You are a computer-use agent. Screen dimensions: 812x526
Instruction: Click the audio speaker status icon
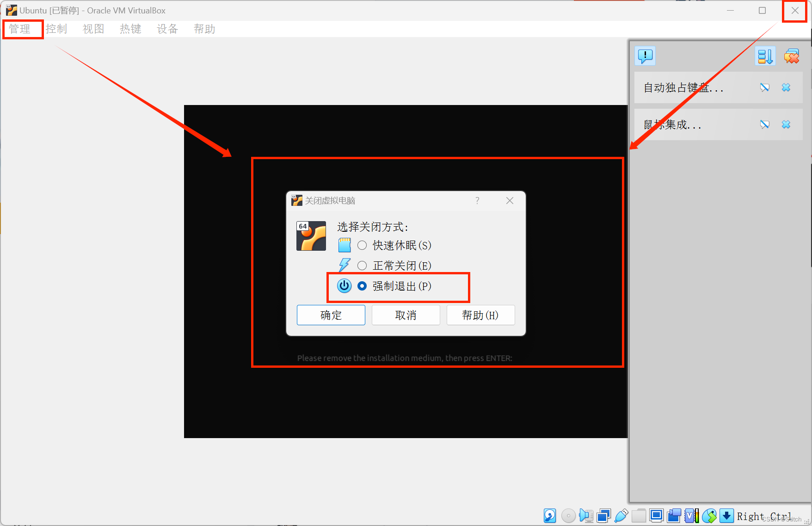coord(586,515)
